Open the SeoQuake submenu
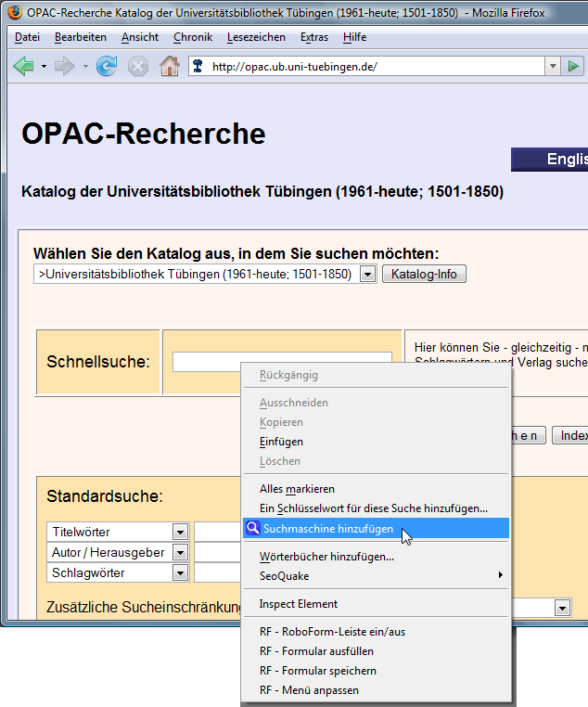The image size is (588, 707). [377, 576]
